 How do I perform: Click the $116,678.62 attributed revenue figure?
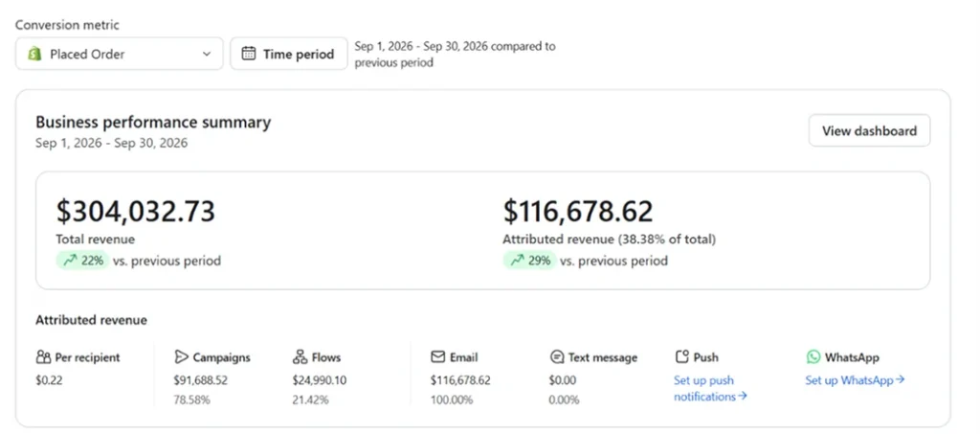(578, 212)
